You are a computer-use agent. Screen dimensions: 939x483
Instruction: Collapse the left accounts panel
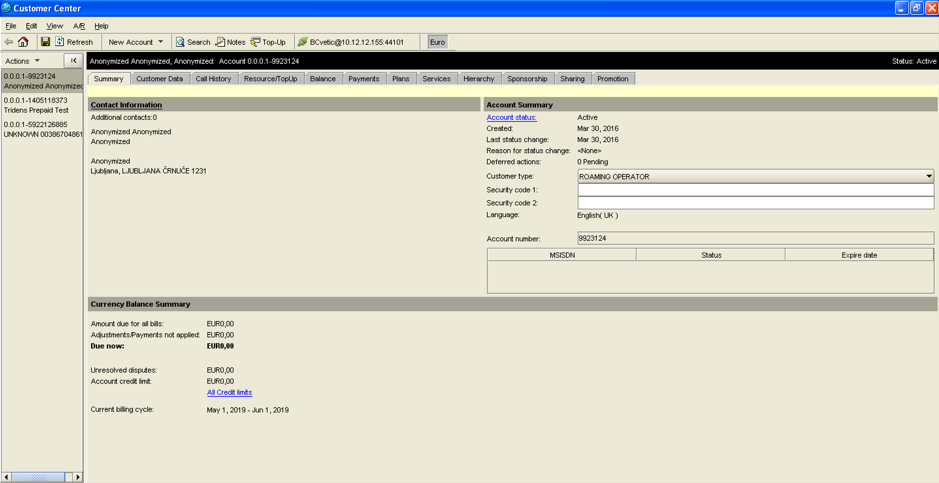73,61
